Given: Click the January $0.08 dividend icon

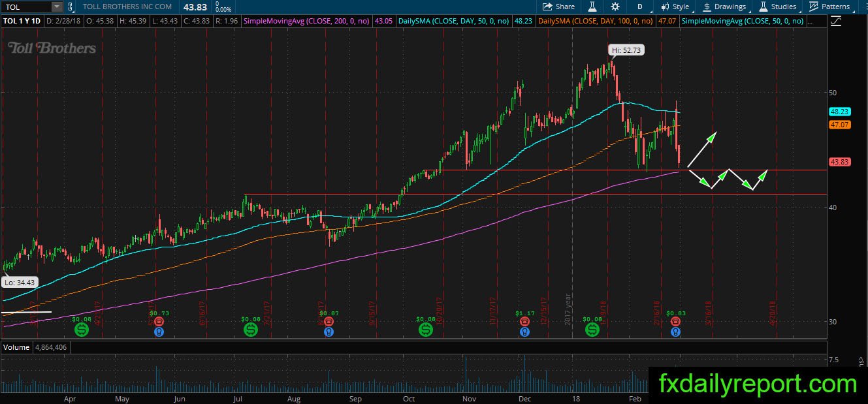Looking at the screenshot, I should [x=592, y=330].
